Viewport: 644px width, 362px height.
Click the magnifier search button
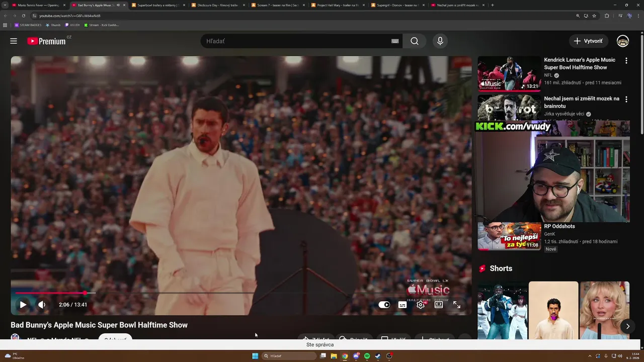pos(414,41)
